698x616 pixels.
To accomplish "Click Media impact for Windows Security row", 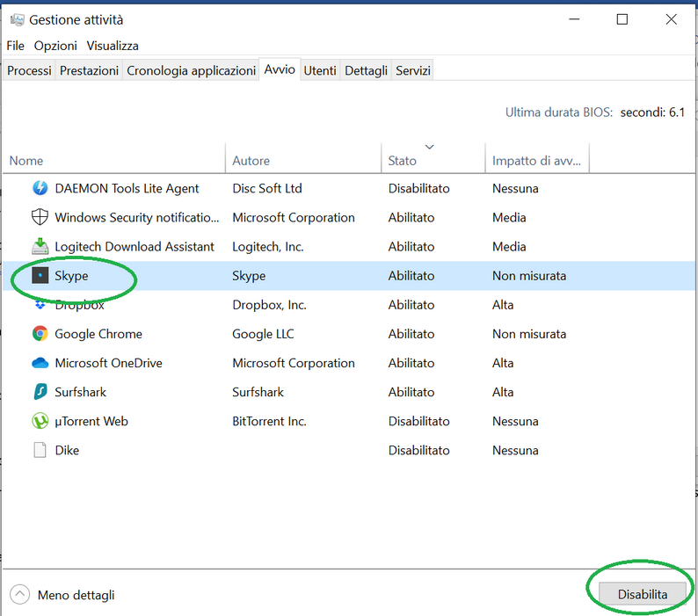I will click(509, 218).
